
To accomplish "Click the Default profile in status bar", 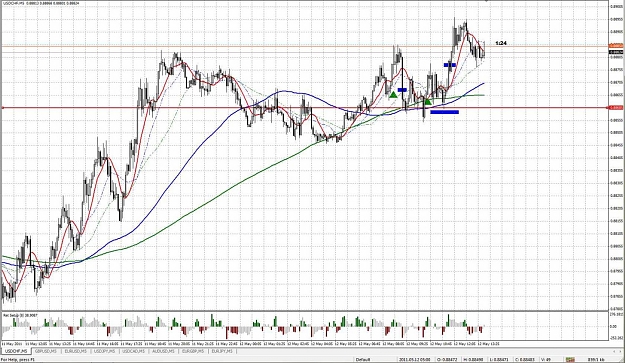I will click(363, 359).
